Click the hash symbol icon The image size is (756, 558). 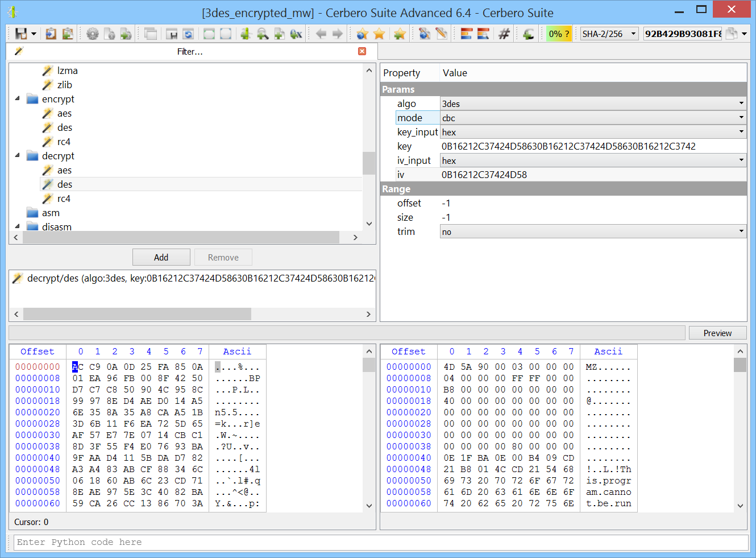(504, 34)
